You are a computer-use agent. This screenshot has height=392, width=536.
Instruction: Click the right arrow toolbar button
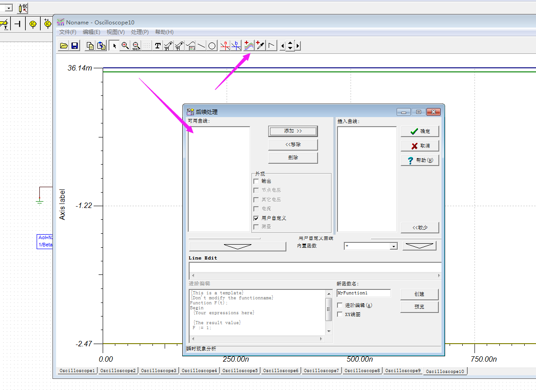click(x=298, y=46)
